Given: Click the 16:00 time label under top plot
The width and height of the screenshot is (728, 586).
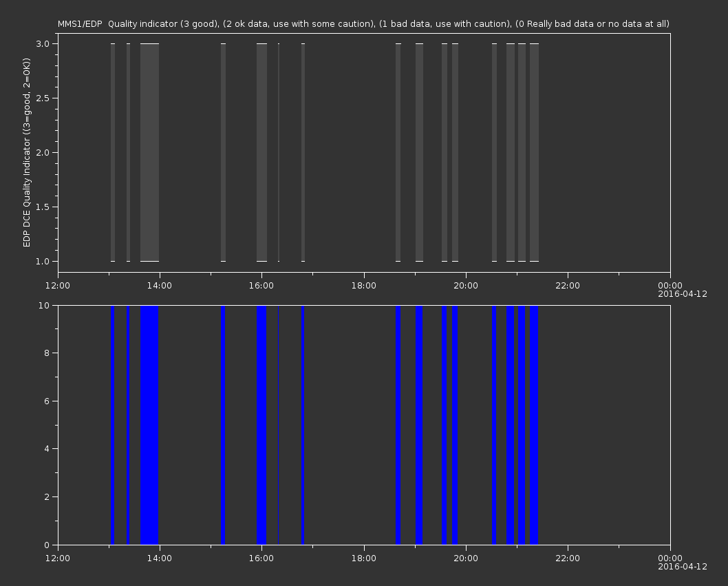Looking at the screenshot, I should click(261, 285).
